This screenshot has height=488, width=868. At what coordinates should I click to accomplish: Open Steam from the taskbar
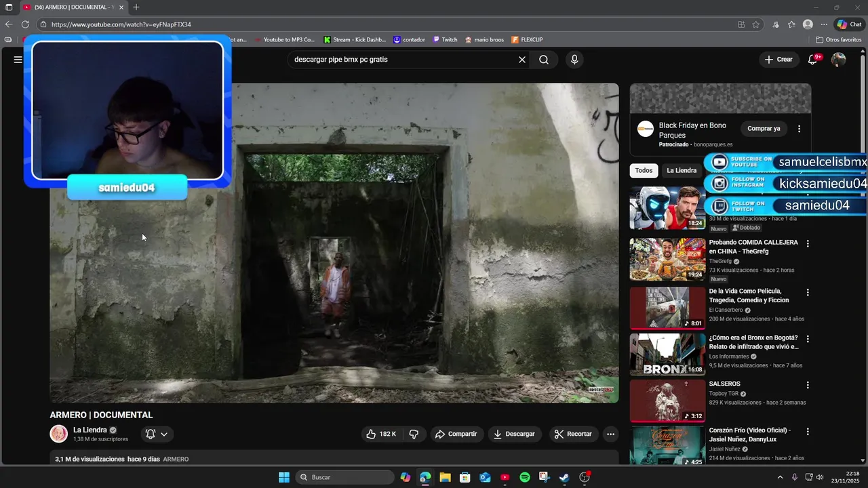[x=564, y=477]
